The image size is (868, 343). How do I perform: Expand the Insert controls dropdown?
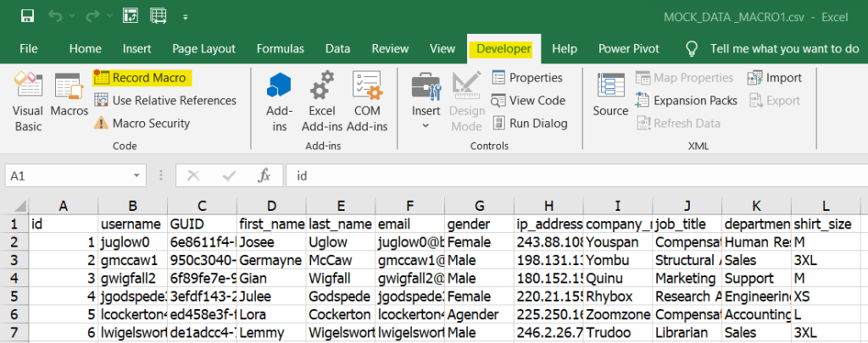point(426,125)
